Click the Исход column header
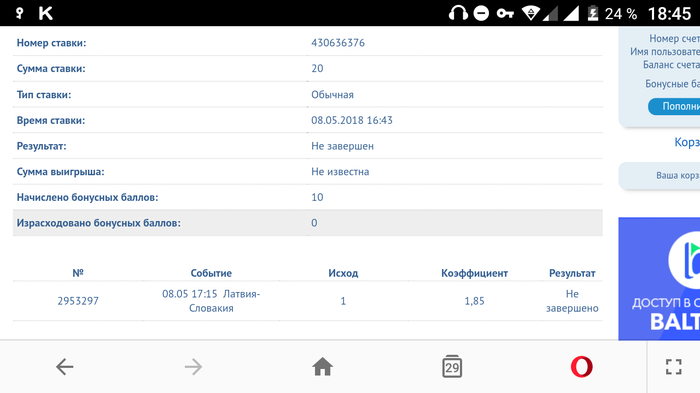Screen dimensions: 700x393 (343, 273)
